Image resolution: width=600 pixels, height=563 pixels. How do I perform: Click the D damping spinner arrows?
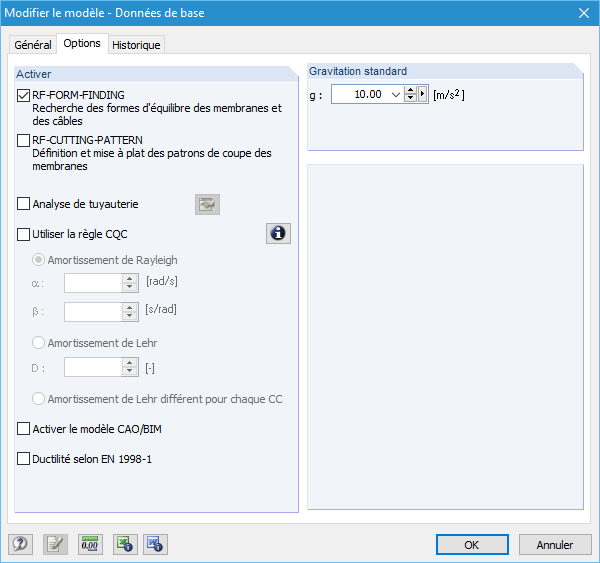click(x=130, y=367)
